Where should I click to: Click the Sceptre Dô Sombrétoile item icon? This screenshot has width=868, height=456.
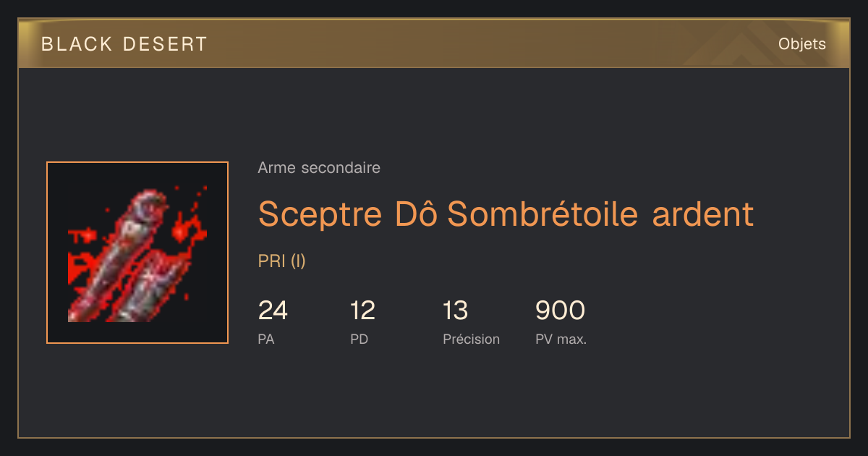coord(137,253)
